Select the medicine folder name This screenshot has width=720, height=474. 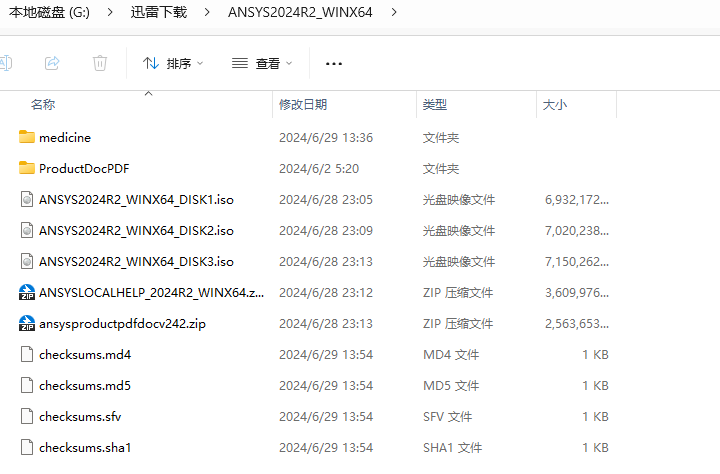(65, 137)
